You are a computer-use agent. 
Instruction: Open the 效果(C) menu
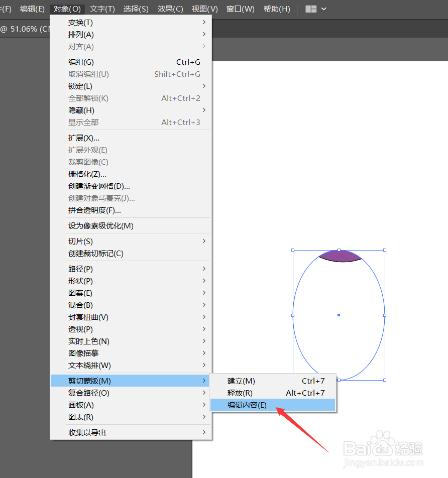(170, 9)
